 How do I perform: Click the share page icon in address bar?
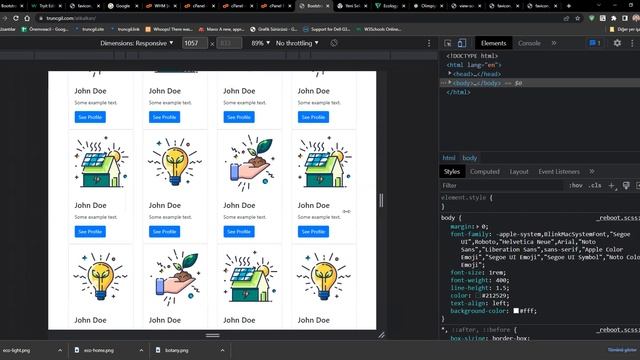(566, 18)
